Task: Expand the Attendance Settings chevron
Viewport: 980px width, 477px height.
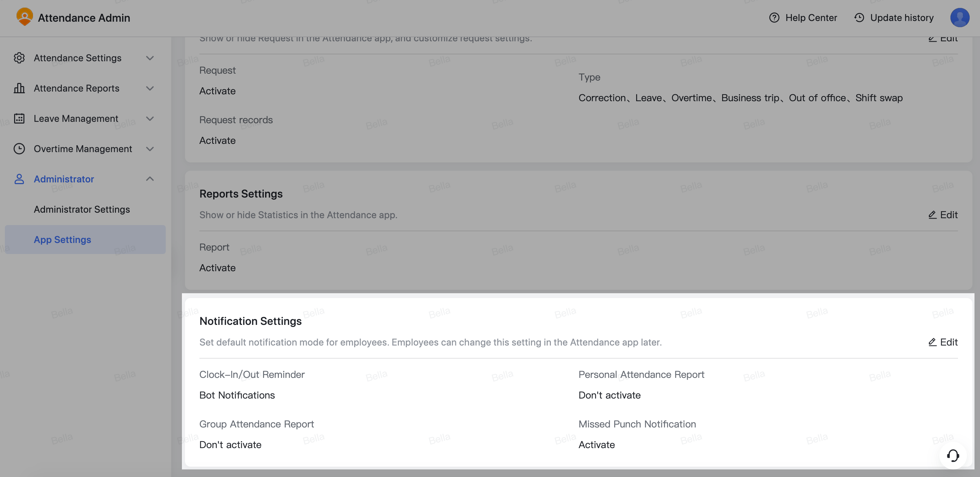Action: pos(150,58)
